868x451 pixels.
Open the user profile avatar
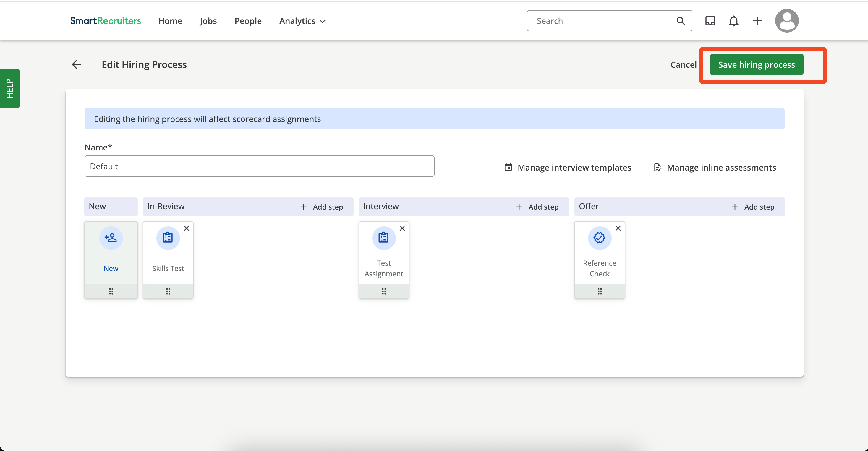[x=786, y=21]
